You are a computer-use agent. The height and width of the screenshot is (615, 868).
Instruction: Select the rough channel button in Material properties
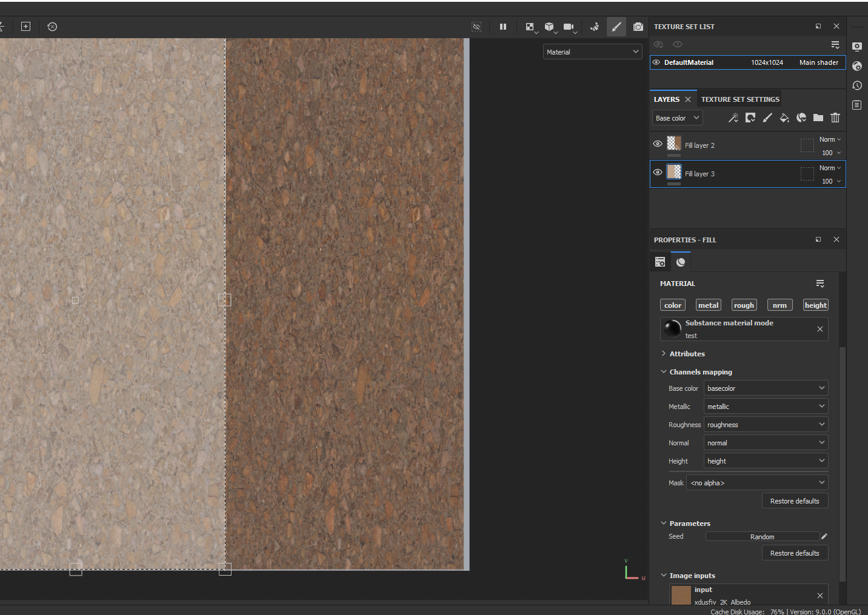(x=744, y=305)
